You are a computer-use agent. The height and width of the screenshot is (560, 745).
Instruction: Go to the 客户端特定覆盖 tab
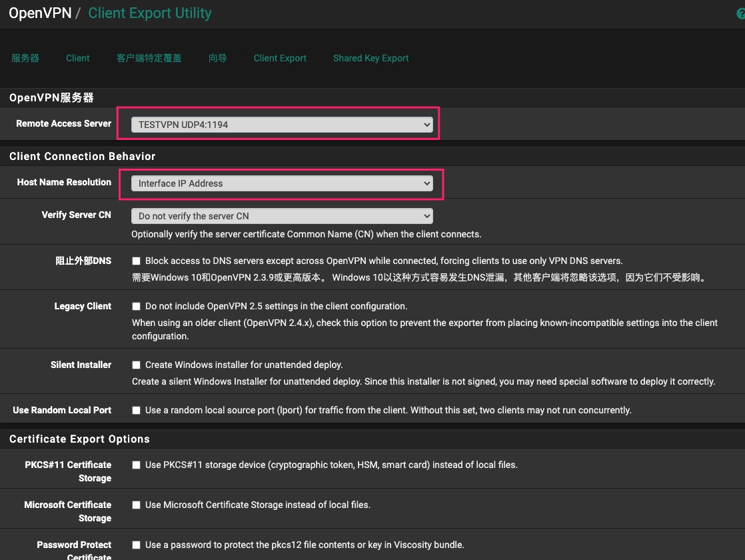click(149, 59)
